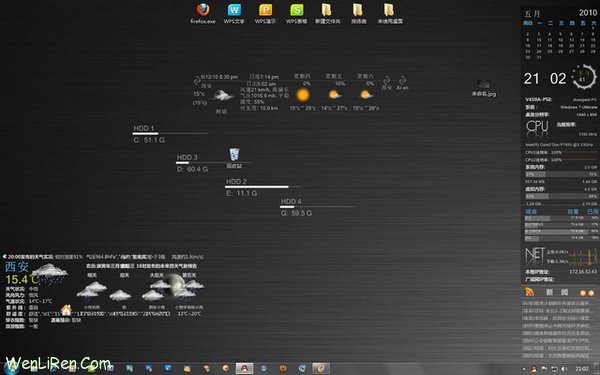Click the 西安 refresh icon right of forecast
The image size is (600, 375).
pyautogui.click(x=386, y=80)
